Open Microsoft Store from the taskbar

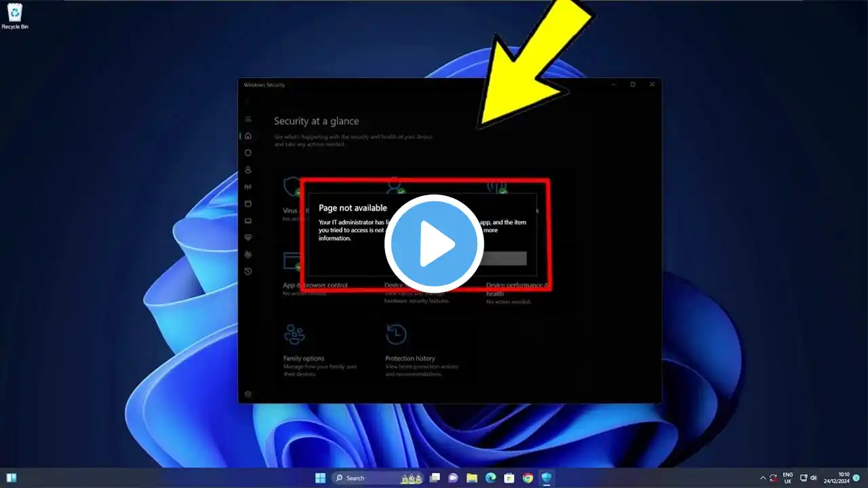click(x=509, y=478)
